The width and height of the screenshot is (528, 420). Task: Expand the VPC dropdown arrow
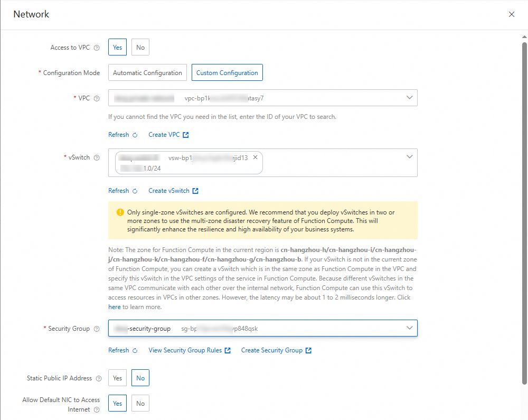410,98
